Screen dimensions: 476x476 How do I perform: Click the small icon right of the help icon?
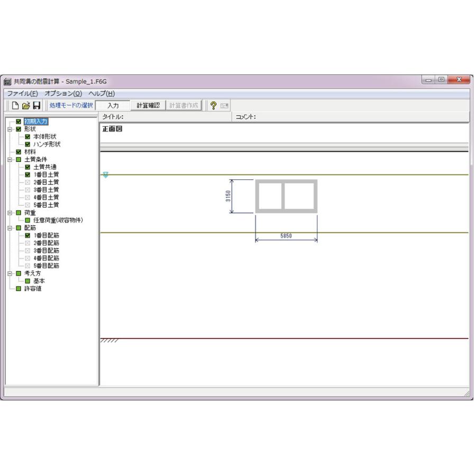pyautogui.click(x=224, y=106)
